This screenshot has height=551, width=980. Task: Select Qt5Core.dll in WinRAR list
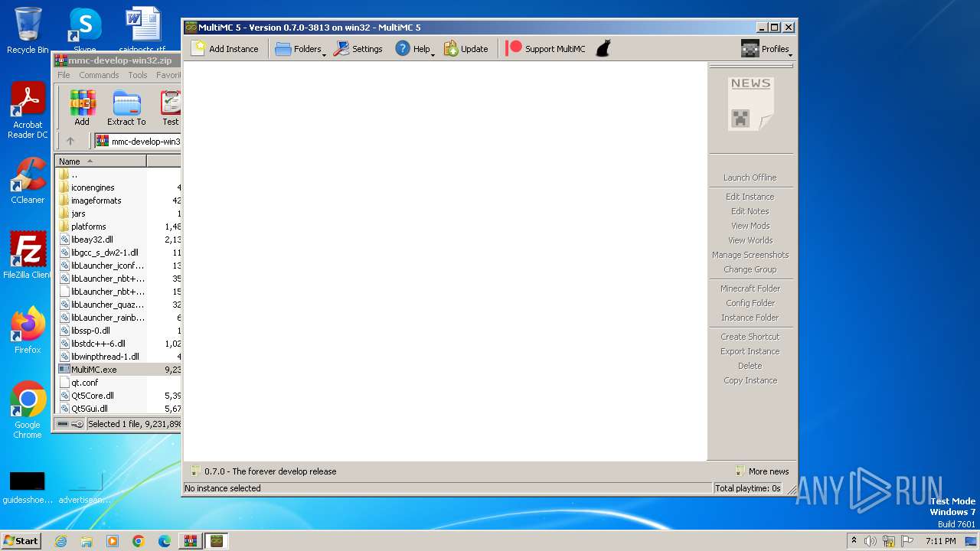[x=93, y=396]
